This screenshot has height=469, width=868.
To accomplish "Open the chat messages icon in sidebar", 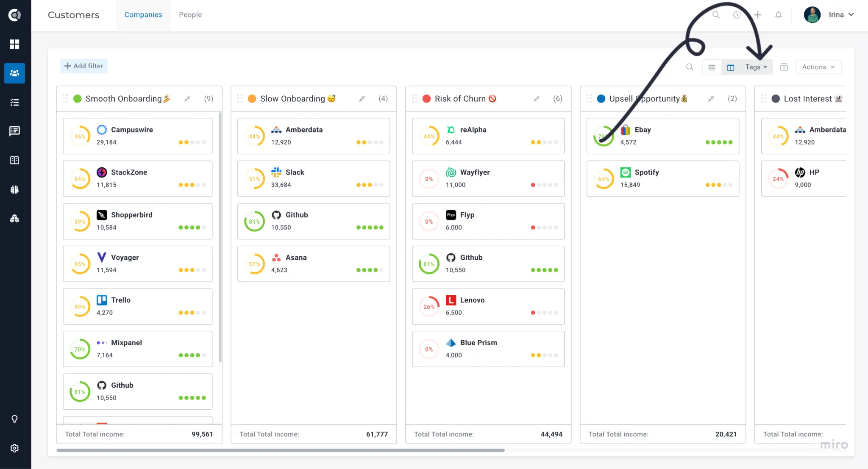I will click(x=14, y=131).
